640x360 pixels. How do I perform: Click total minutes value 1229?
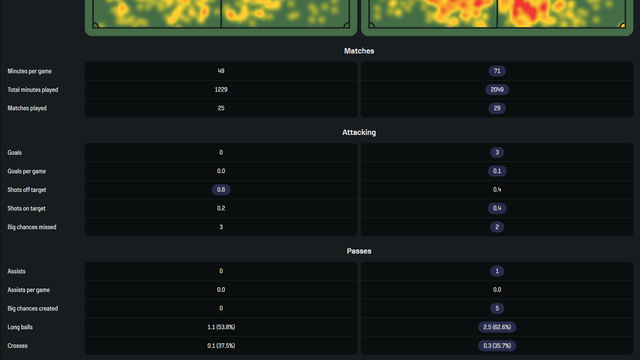coord(221,90)
